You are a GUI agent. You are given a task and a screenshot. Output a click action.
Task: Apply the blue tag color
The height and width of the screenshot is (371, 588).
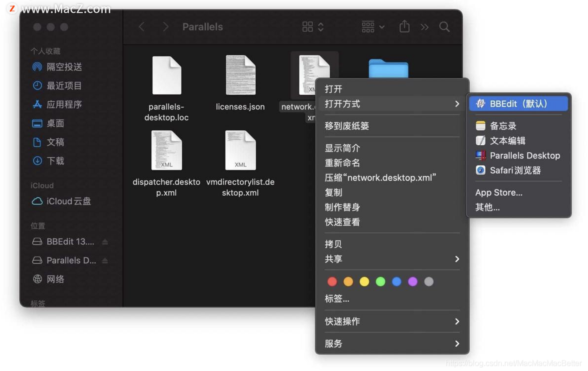tap(396, 281)
